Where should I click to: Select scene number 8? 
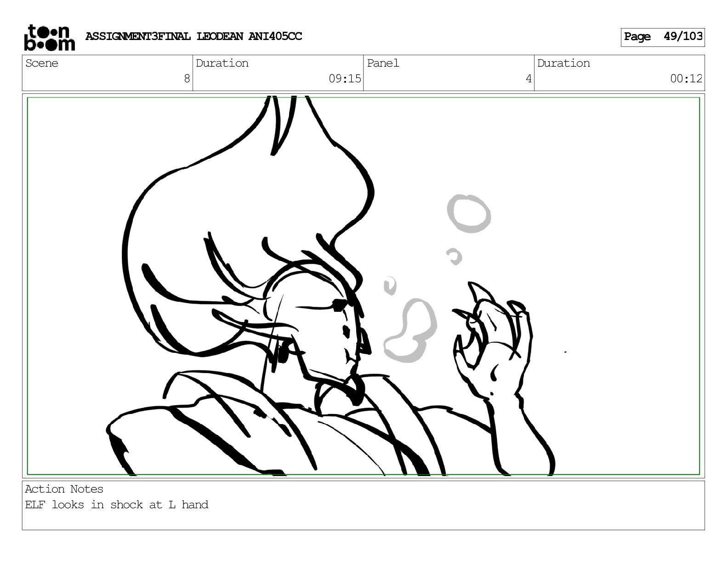tap(187, 79)
